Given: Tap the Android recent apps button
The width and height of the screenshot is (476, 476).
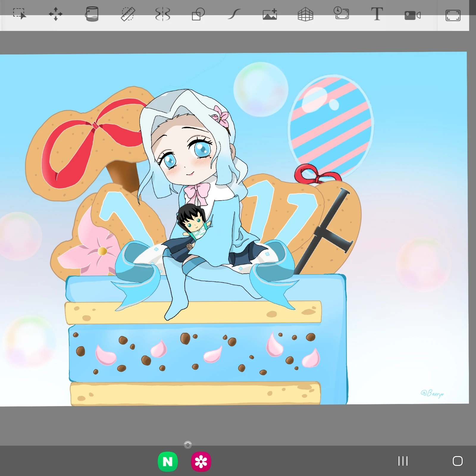Looking at the screenshot, I should click(403, 461).
